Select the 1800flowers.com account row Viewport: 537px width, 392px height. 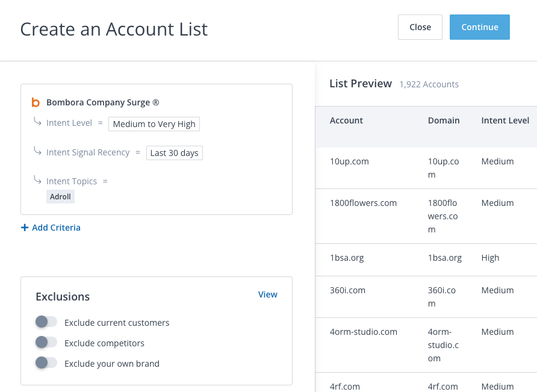(x=363, y=203)
